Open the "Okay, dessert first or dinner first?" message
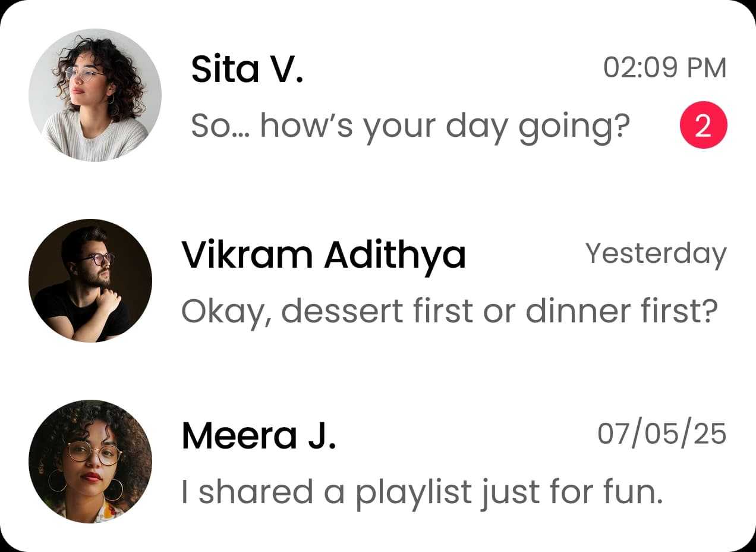Screen dimensions: 756x552 coord(449,311)
